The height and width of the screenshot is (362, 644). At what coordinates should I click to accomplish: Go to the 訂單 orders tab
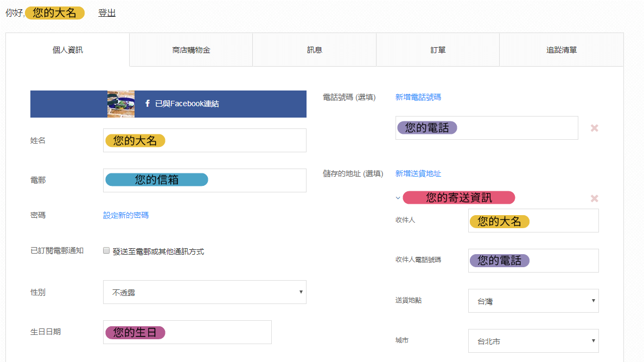437,50
